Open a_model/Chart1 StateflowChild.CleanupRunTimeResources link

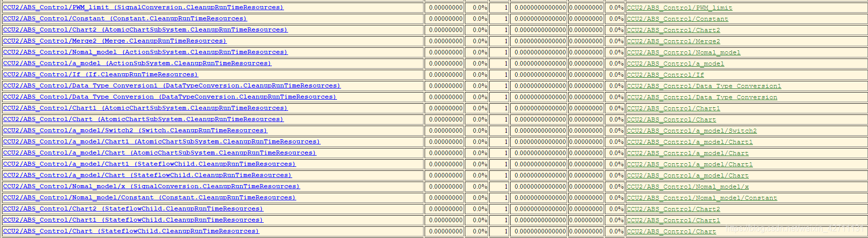coord(150,164)
